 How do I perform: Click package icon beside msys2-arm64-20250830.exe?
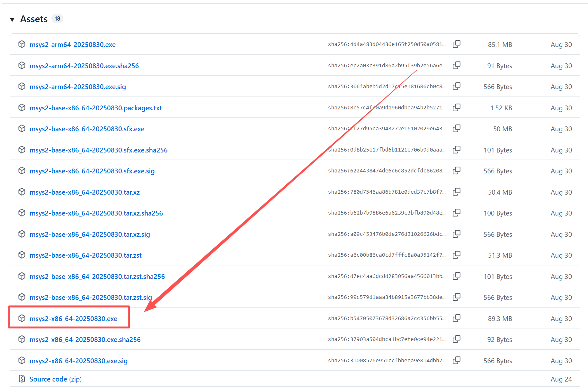[x=22, y=44]
